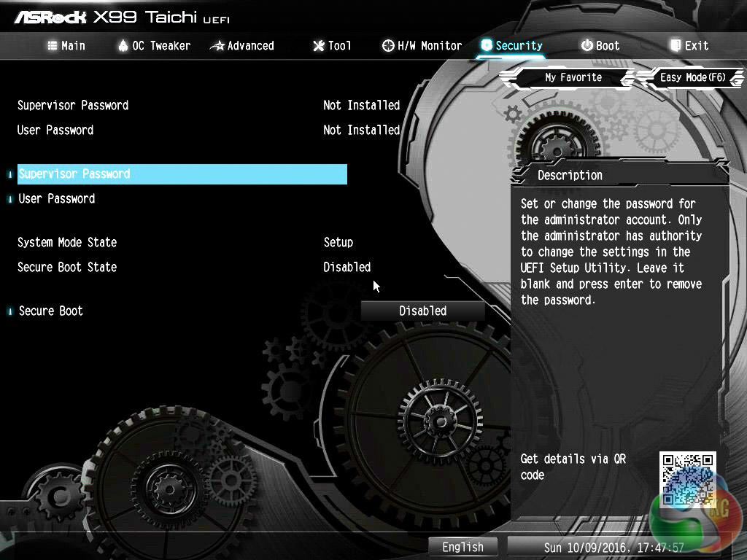Viewport: 747px width, 560px height.
Task: Click 'Get details via QR code' text
Action: pos(573,467)
